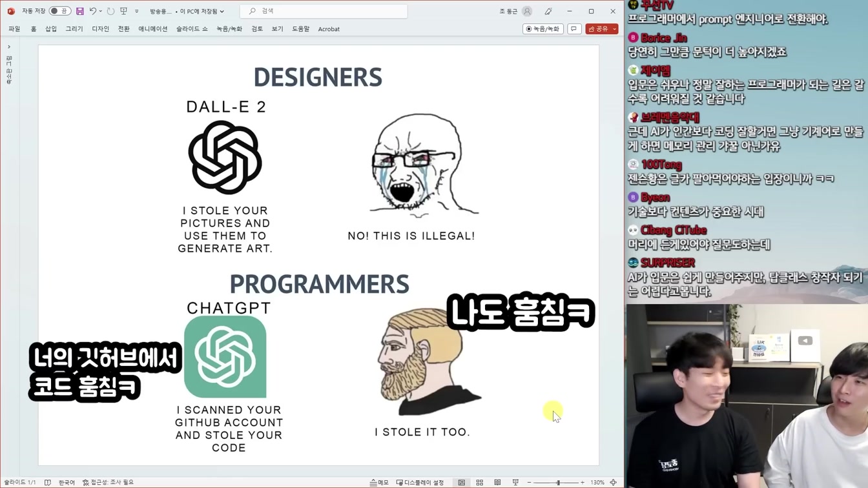The width and height of the screenshot is (868, 488).
Task: Click the start slideshow icon in quick access
Action: (124, 11)
